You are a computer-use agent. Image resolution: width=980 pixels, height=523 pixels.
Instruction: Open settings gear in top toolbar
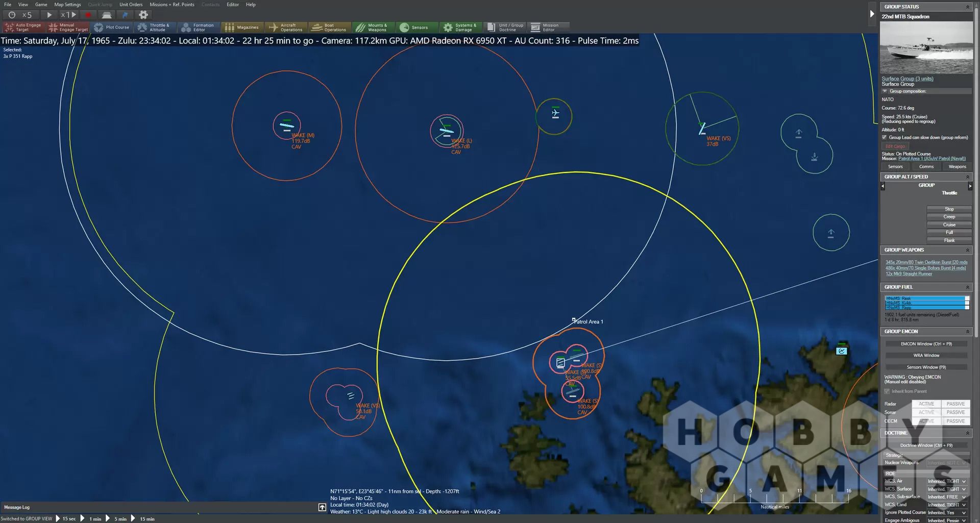tap(143, 15)
